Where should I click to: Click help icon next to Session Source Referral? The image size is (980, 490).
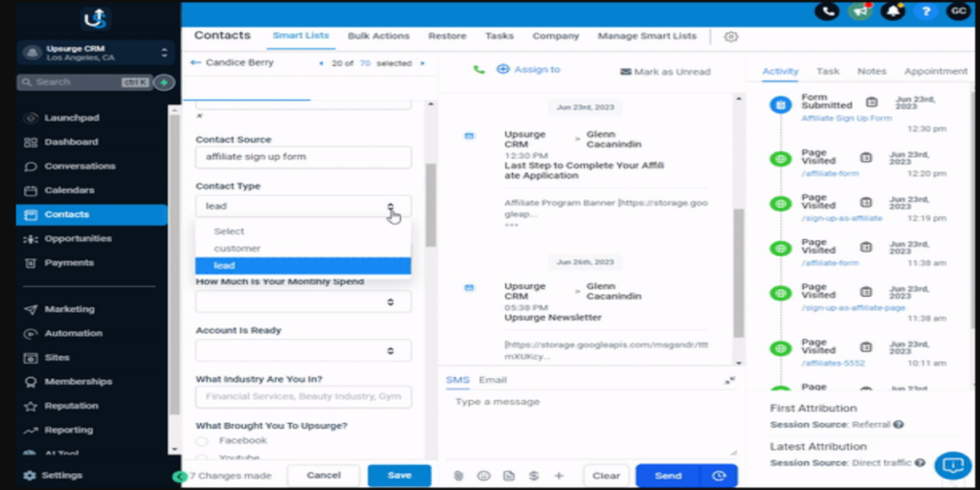click(x=898, y=424)
